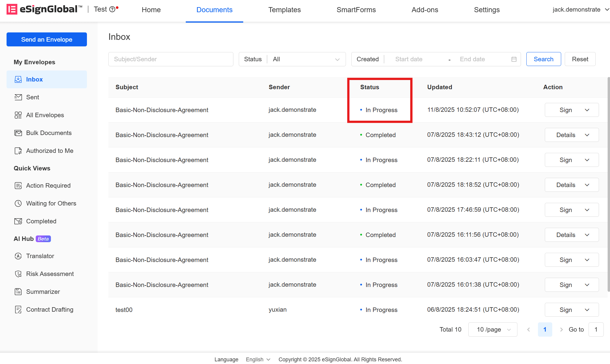Click the blue Search button
The width and height of the screenshot is (610, 364).
pyautogui.click(x=543, y=59)
